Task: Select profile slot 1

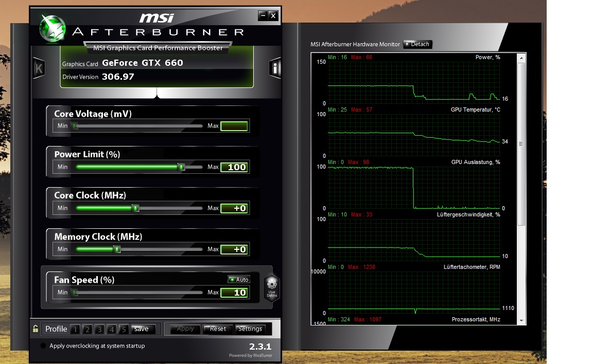Action: pos(75,329)
